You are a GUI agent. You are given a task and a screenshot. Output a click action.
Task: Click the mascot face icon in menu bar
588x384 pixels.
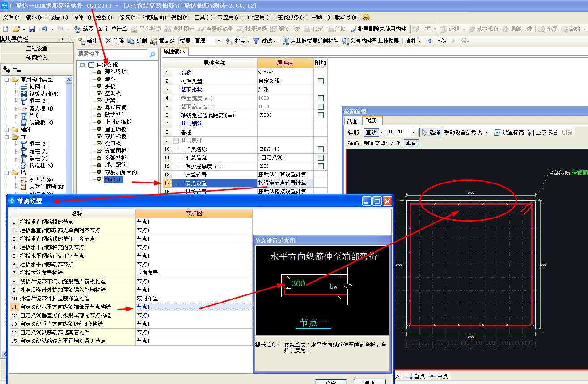366,17
